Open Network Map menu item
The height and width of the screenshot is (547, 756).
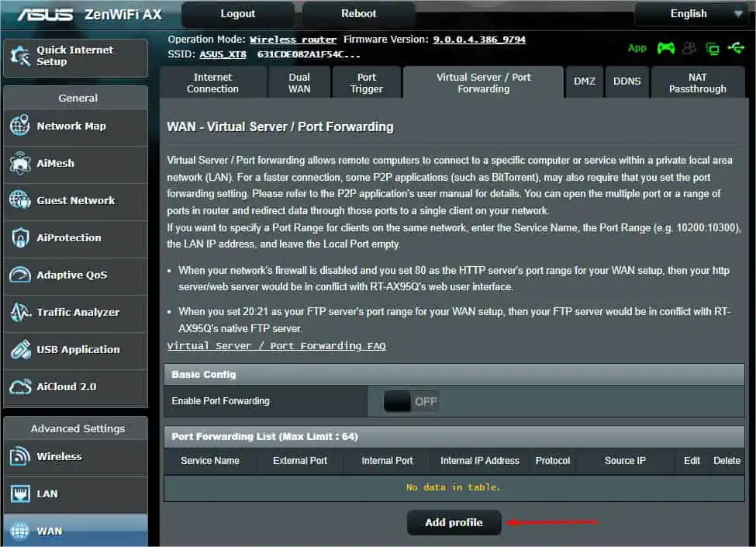pos(76,126)
